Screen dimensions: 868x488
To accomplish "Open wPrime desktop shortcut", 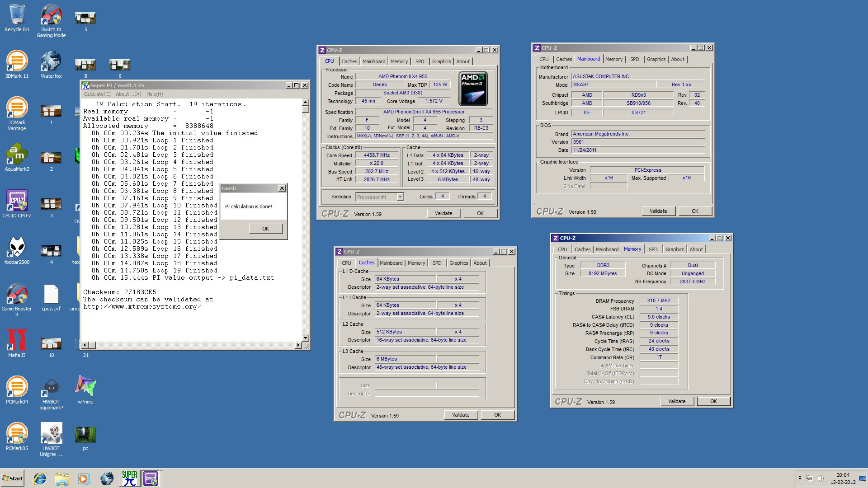I will click(x=85, y=390).
